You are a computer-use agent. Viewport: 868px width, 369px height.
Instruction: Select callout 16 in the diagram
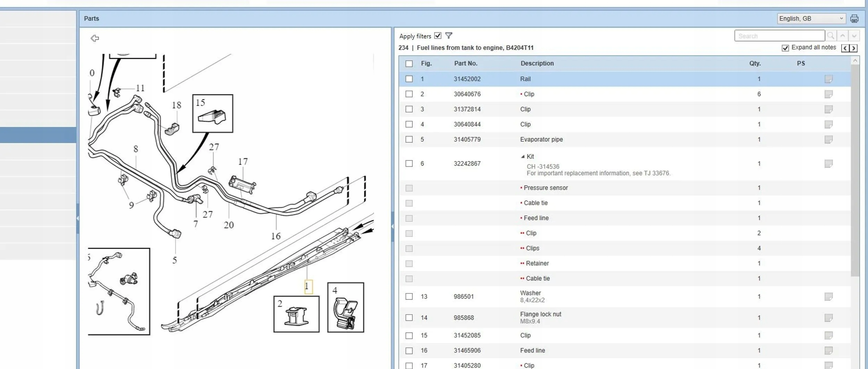pos(276,236)
